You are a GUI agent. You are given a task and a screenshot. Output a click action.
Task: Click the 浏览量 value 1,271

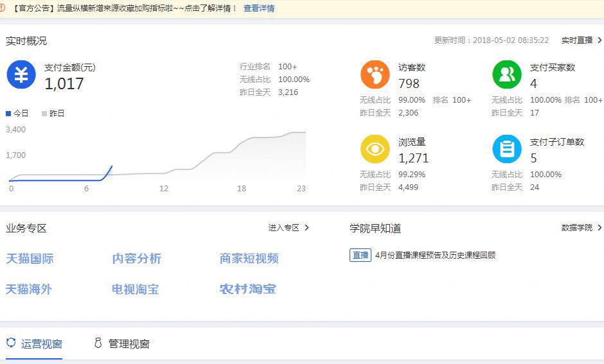click(413, 158)
